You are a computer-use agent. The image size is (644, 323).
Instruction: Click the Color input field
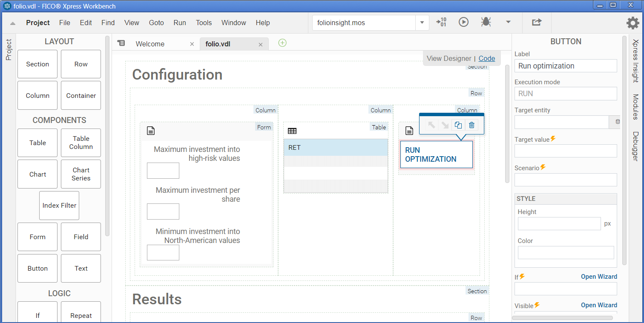pyautogui.click(x=566, y=252)
